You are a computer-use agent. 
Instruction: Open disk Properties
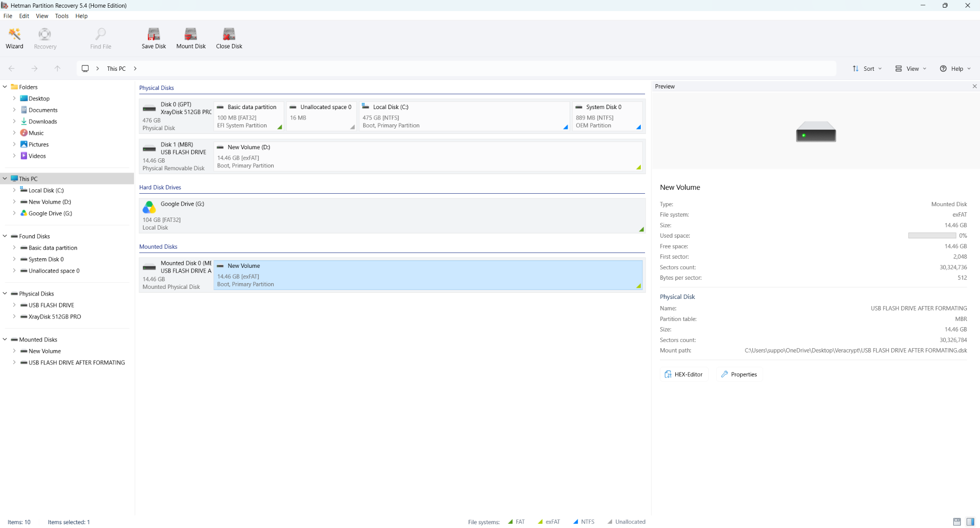pos(739,374)
